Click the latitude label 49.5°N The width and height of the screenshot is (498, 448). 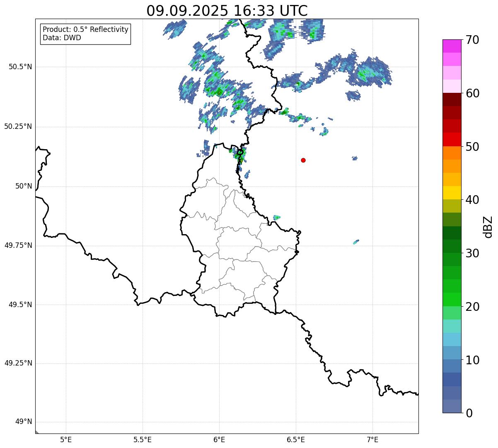pos(20,305)
